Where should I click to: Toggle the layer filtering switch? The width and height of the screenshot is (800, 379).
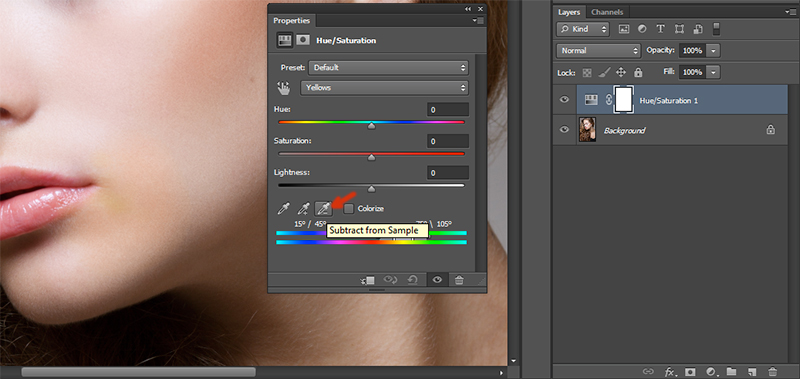tap(717, 29)
